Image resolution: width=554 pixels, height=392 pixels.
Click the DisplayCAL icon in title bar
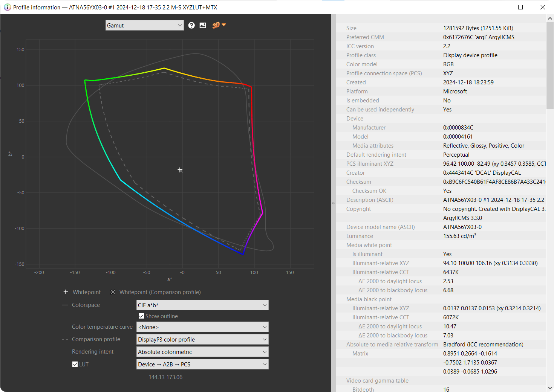click(7, 7)
